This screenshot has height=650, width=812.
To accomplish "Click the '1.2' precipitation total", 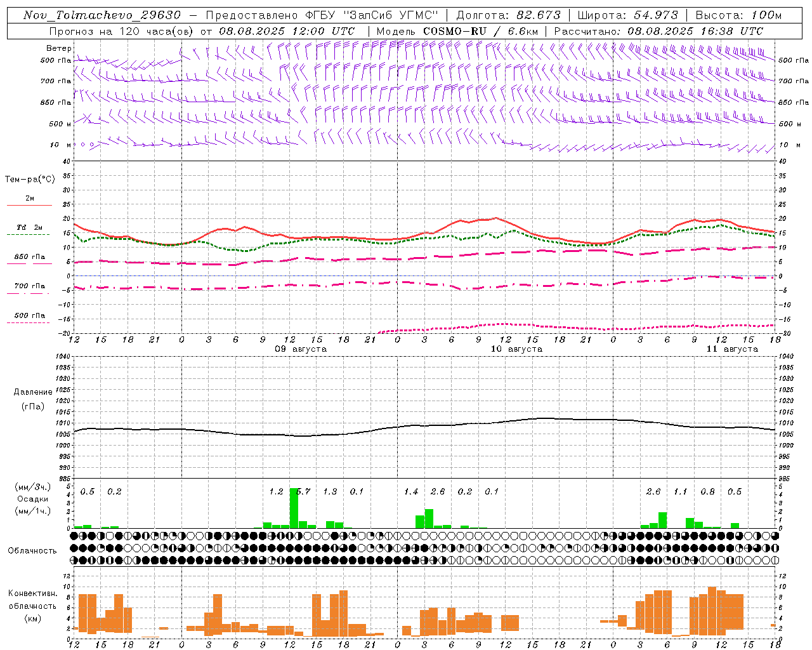I will tap(276, 491).
